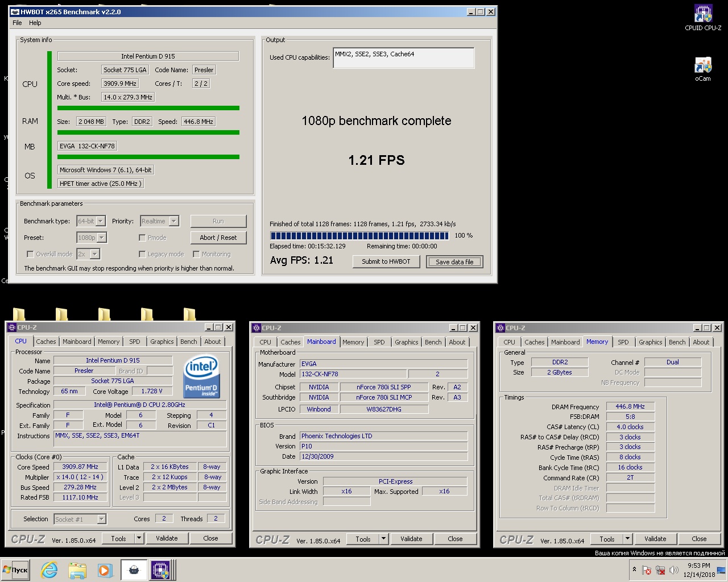
Task: Open the Socket #1 selection dropdown
Action: [101, 519]
